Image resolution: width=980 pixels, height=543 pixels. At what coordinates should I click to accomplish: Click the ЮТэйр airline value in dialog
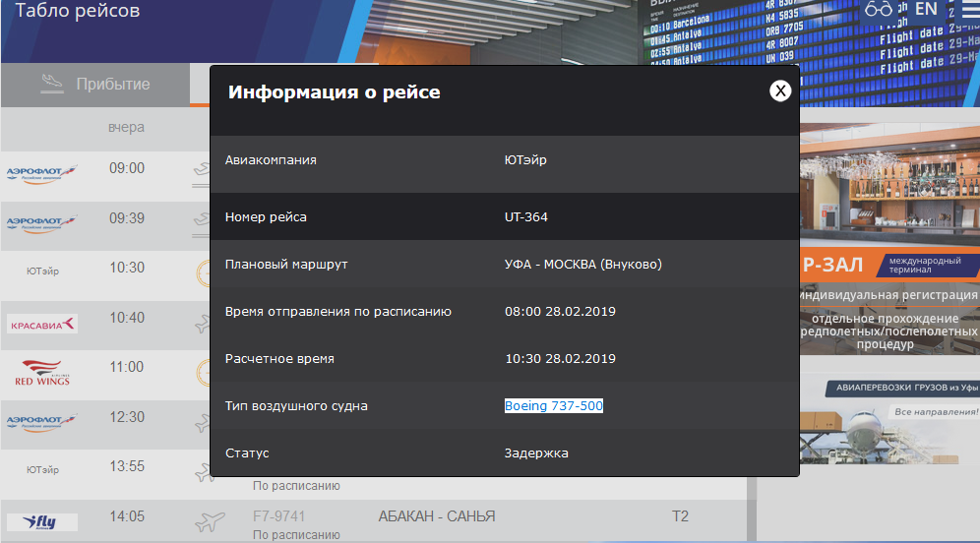coord(525,160)
